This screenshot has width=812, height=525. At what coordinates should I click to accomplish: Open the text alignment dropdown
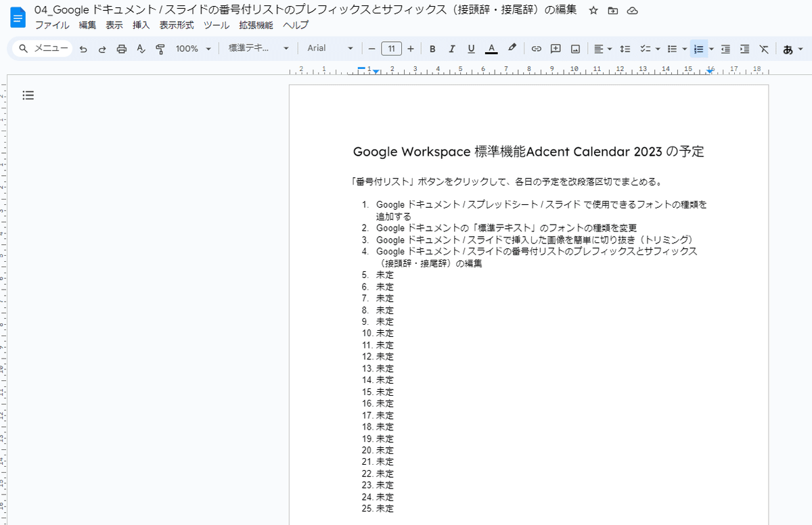[x=603, y=49]
